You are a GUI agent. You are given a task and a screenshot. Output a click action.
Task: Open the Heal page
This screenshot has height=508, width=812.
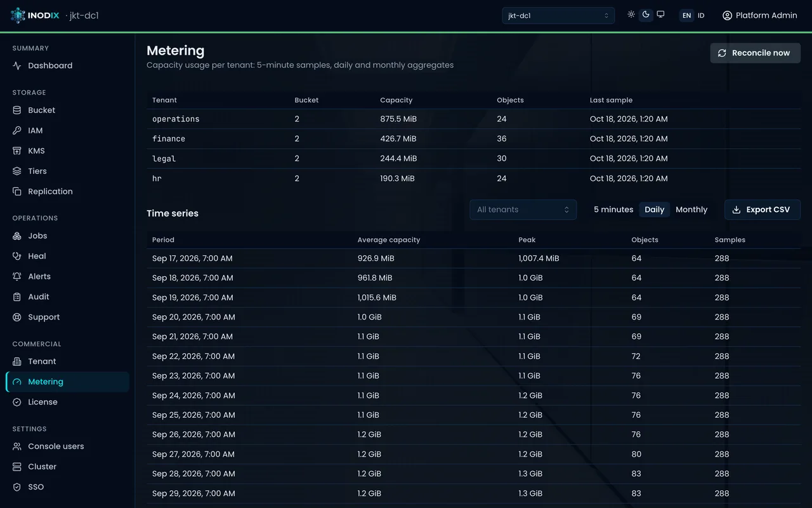point(67,256)
